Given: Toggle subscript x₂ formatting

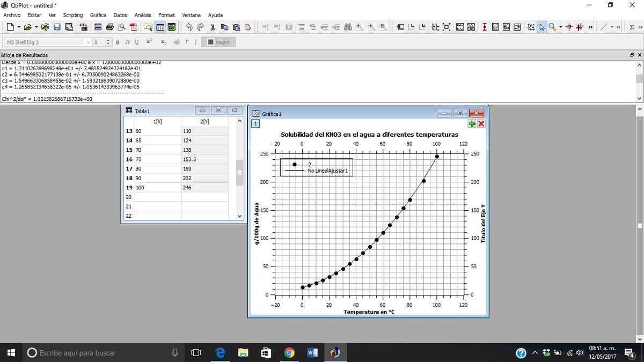Looking at the screenshot, I should point(164,42).
